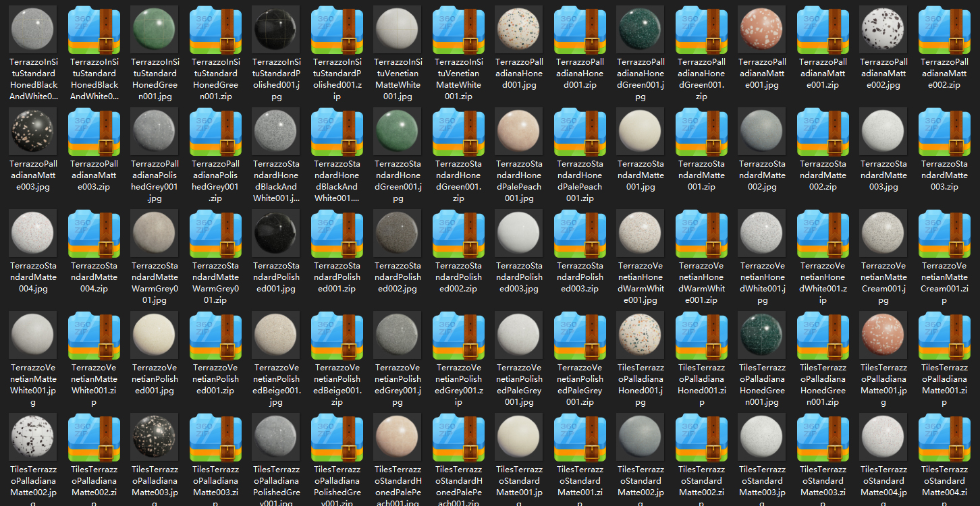Select the TerrazzoPalladianaMatte001.zip archive icon
The image size is (980, 506).
click(x=823, y=30)
